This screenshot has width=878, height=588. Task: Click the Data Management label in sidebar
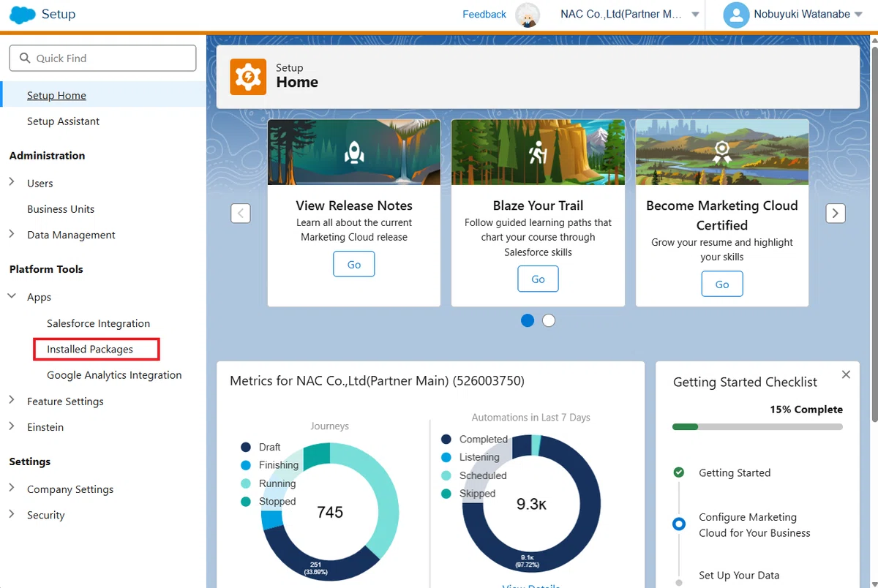coord(71,235)
